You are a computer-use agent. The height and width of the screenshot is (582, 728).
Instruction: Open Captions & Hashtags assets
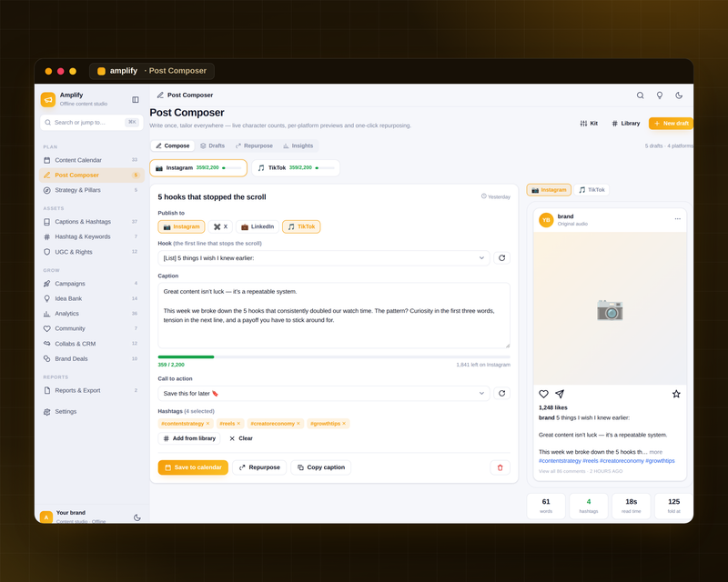click(92, 221)
